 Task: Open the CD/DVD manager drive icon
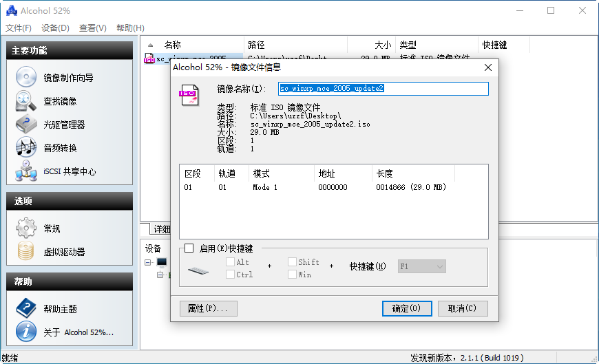point(26,124)
